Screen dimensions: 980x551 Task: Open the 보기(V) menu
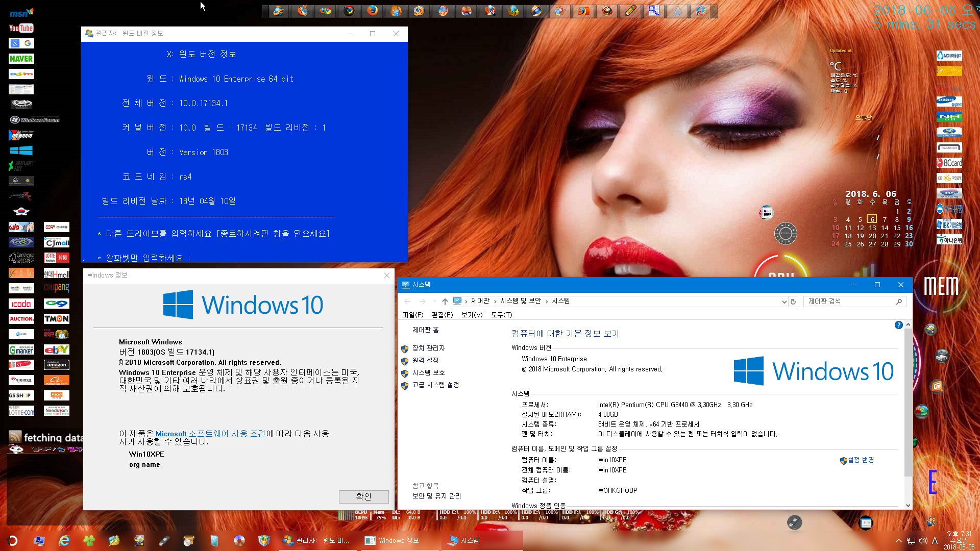click(472, 315)
